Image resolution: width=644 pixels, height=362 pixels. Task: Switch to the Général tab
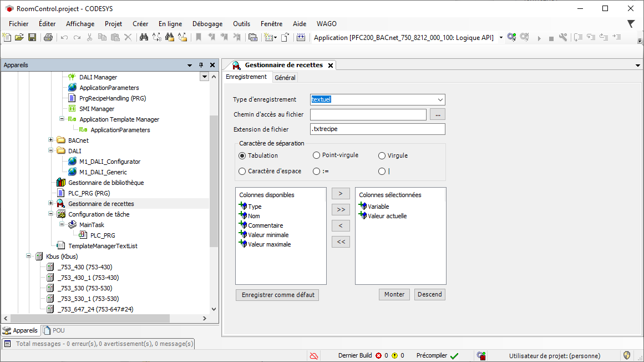[285, 77]
